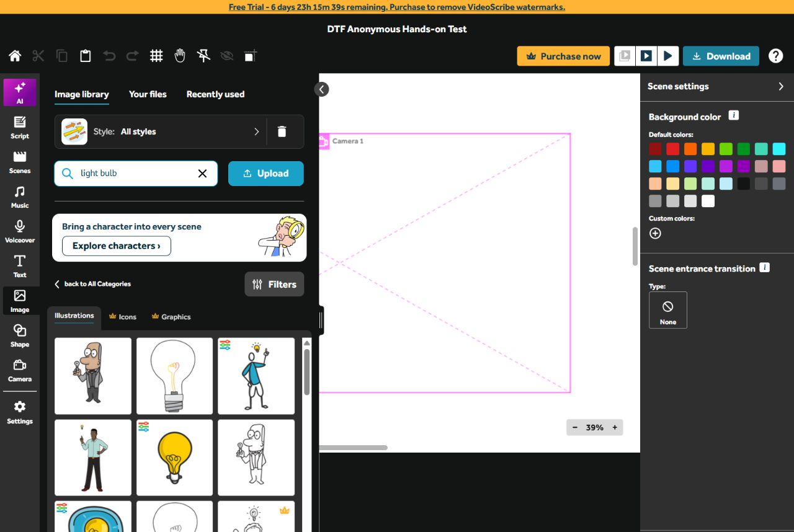Open the Text panel
This screenshot has width=794, height=532.
click(20, 266)
